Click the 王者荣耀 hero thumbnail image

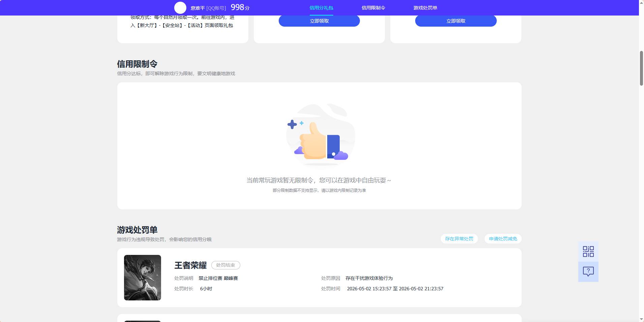click(143, 277)
